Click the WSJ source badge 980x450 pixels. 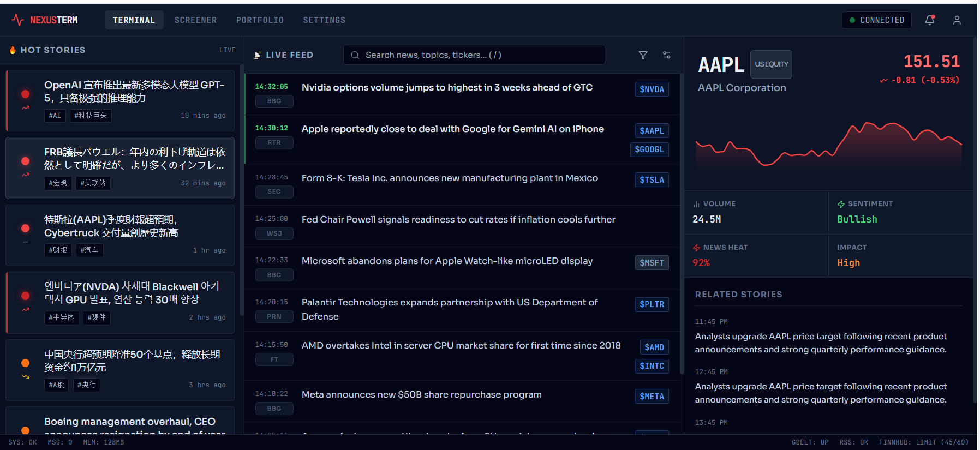274,233
